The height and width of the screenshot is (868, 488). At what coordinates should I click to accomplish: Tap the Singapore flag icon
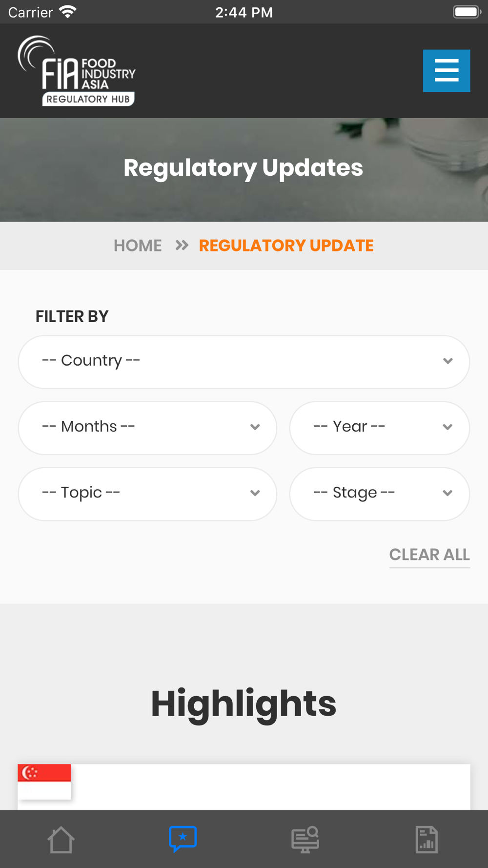click(x=44, y=782)
